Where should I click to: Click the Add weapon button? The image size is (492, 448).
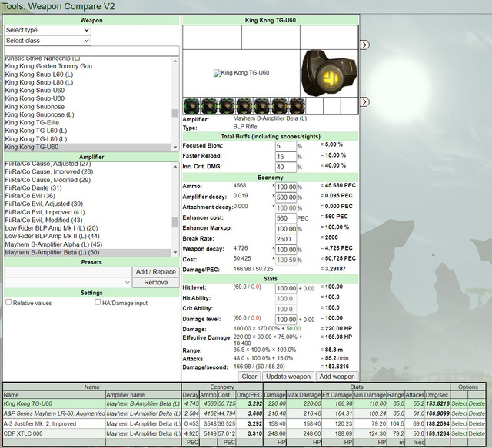pyautogui.click(x=337, y=376)
